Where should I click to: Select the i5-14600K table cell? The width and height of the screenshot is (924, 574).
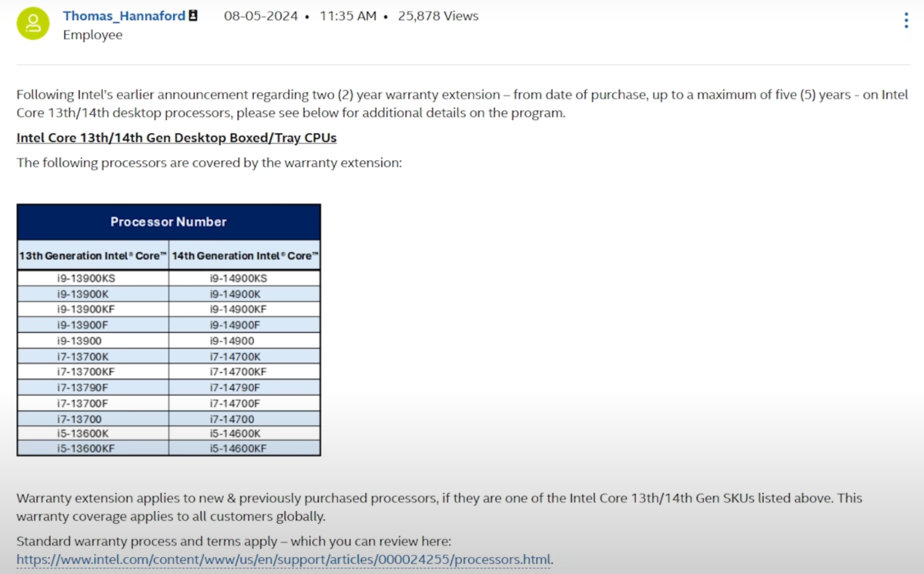pos(245,433)
